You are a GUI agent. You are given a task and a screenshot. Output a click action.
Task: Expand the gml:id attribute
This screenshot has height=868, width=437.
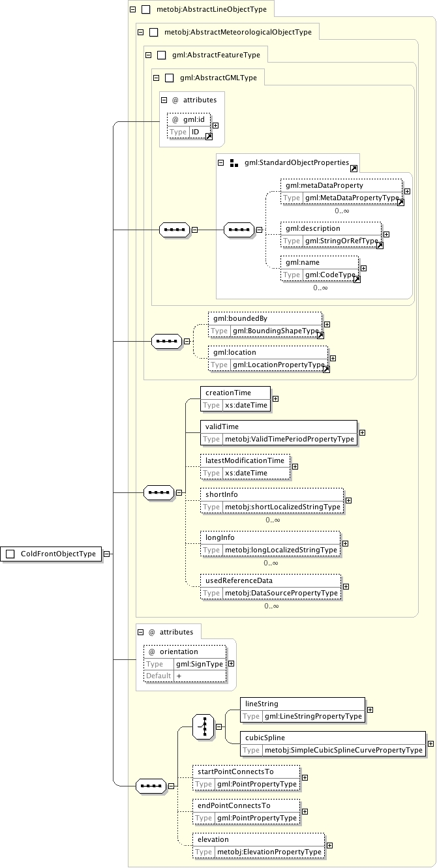pos(216,126)
